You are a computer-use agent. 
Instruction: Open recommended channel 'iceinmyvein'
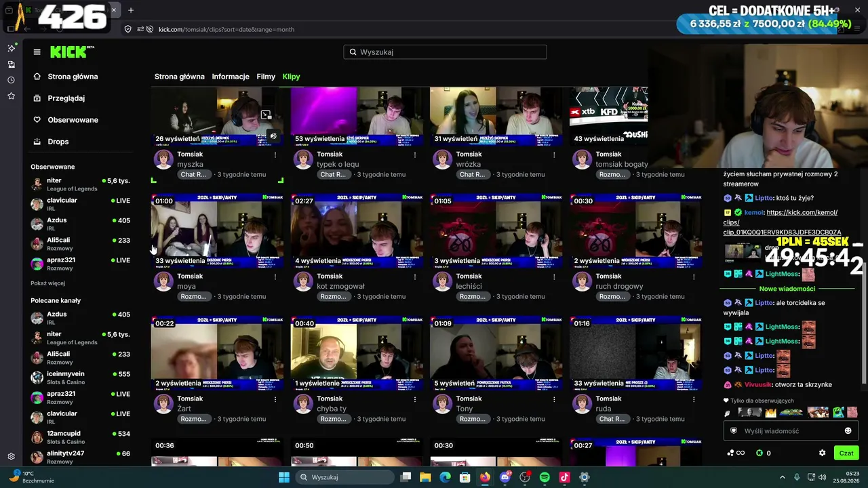click(x=80, y=378)
